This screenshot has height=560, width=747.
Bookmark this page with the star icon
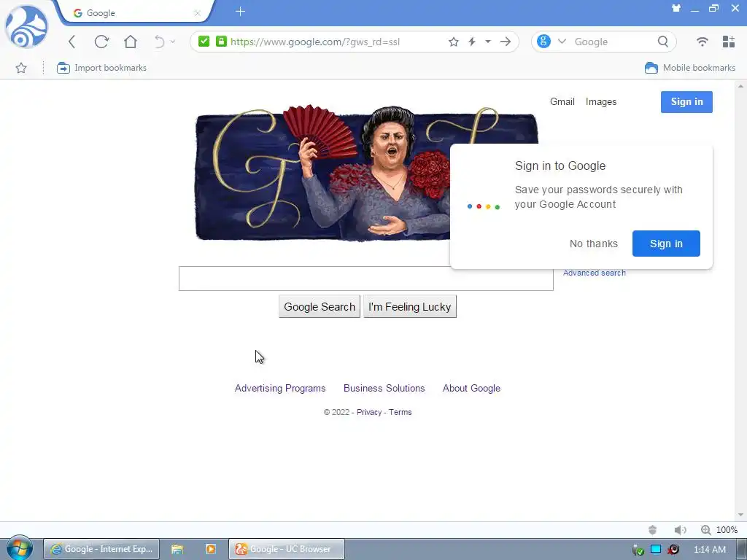tap(454, 42)
